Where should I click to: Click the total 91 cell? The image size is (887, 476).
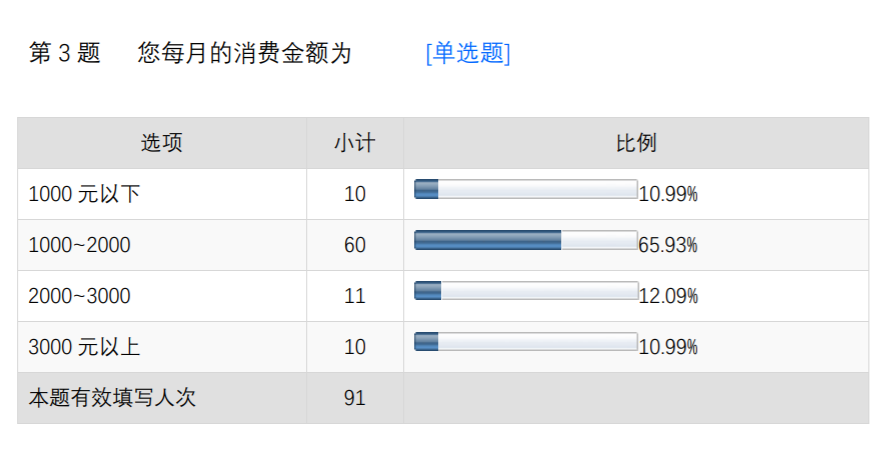click(x=354, y=398)
